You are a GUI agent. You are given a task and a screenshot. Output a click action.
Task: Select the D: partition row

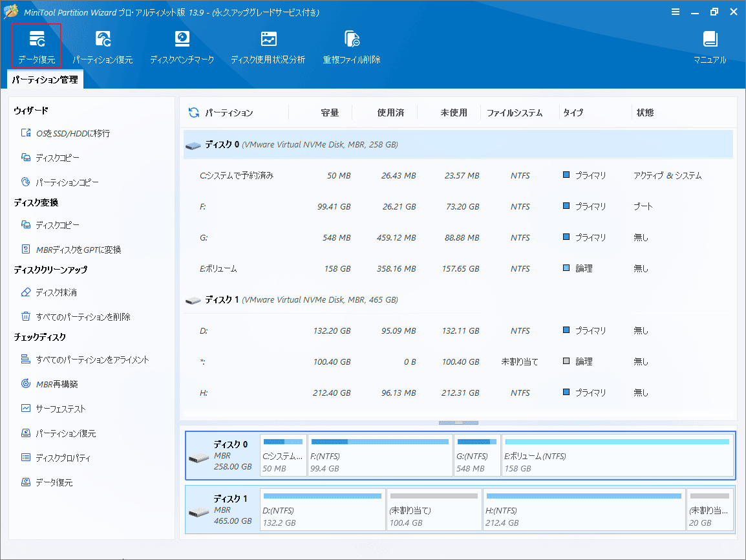click(x=458, y=330)
